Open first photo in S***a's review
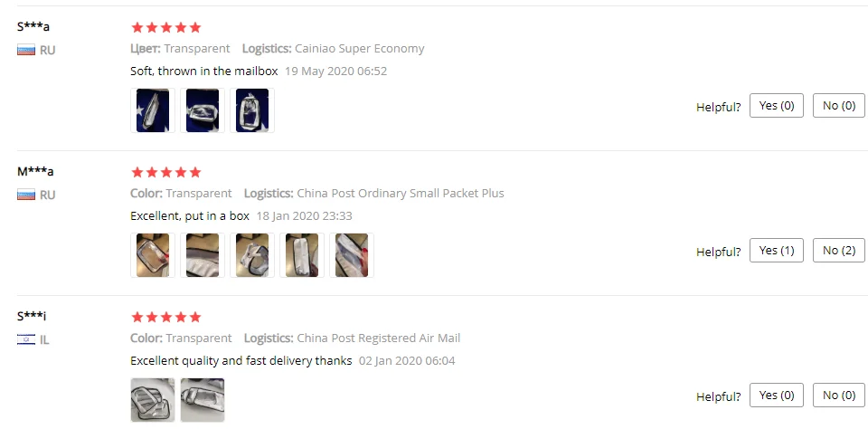Viewport: 868px width, 429px height. tap(153, 110)
